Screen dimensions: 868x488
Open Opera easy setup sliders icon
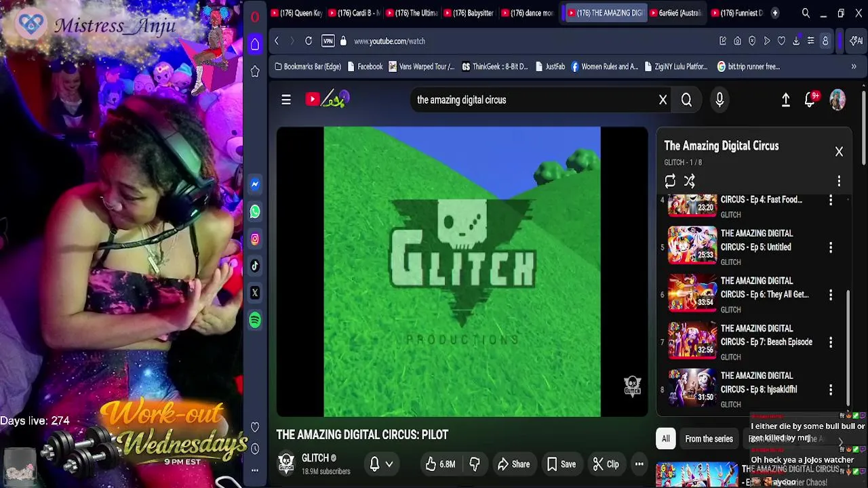point(810,41)
